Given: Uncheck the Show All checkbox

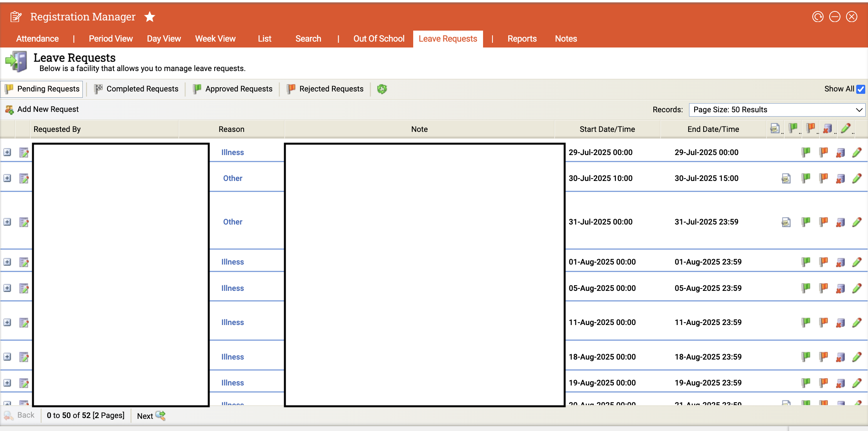Looking at the screenshot, I should tap(861, 89).
